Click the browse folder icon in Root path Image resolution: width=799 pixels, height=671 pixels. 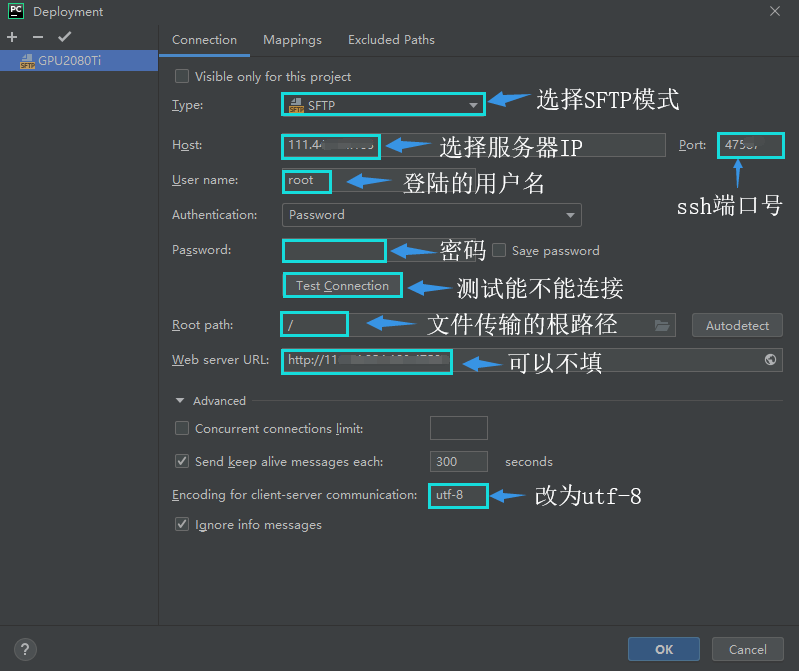point(661,325)
